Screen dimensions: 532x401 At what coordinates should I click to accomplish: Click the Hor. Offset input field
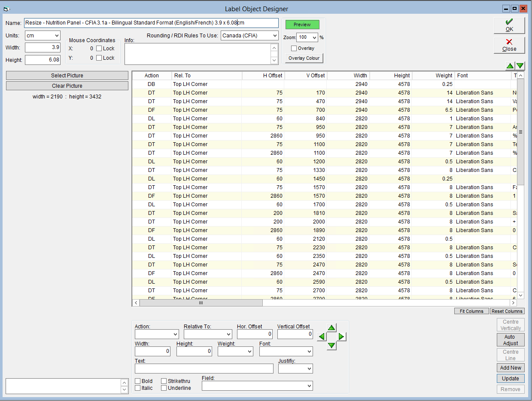click(x=255, y=334)
